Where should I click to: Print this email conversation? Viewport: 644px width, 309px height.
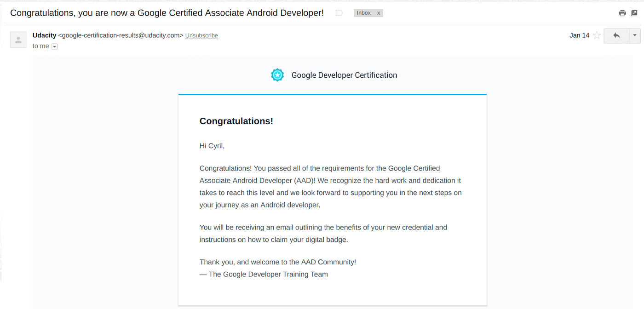[622, 13]
